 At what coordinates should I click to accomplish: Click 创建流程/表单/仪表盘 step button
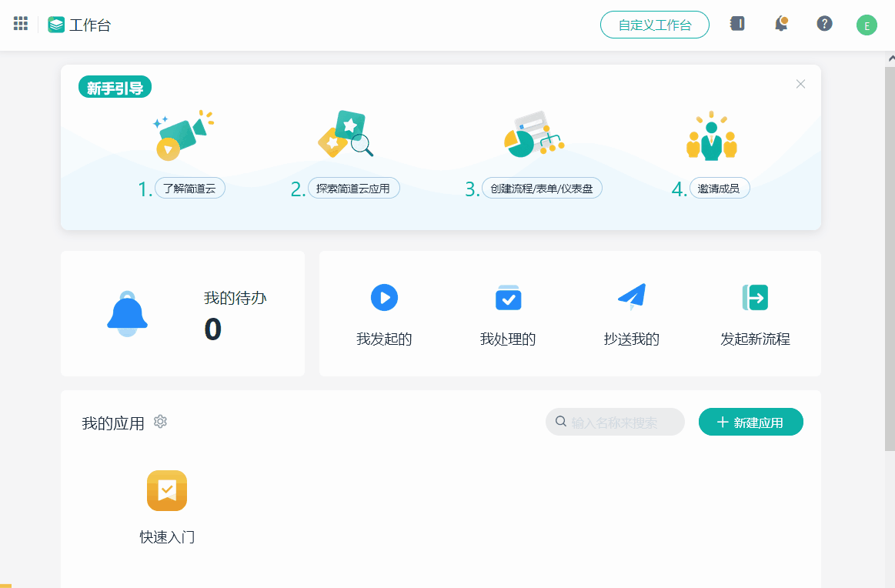(542, 189)
